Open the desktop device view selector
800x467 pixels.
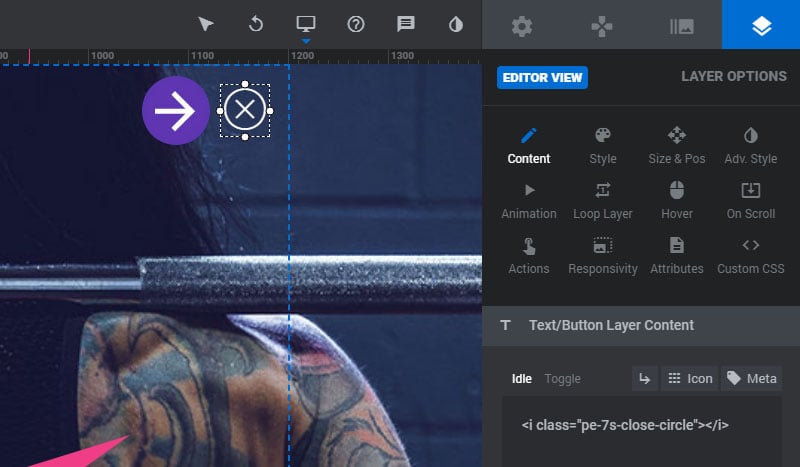coord(306,24)
